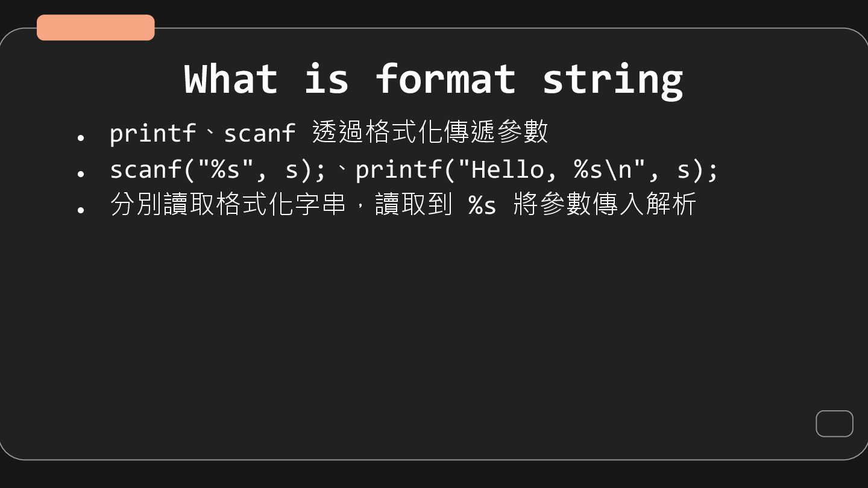The height and width of the screenshot is (488, 868).
Task: Click '%s' in the third bullet line
Action: [482, 205]
